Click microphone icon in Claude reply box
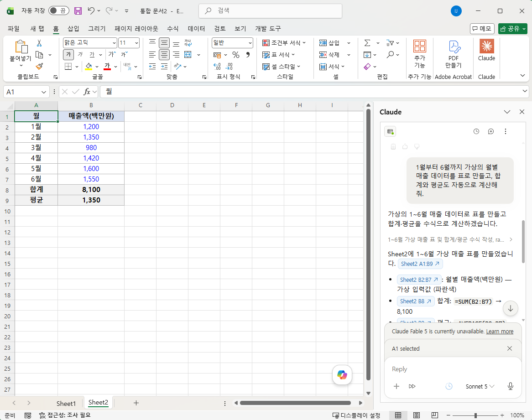The height and width of the screenshot is (420, 532). click(510, 386)
